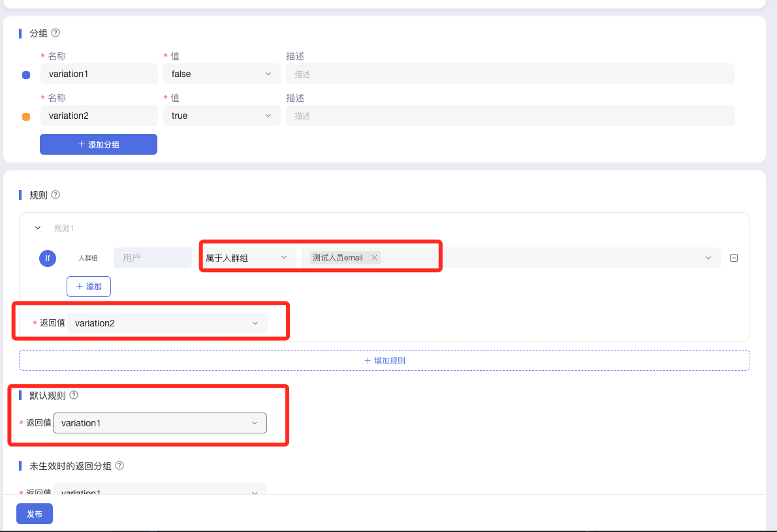
Task: Click the variation1 描述 input field
Action: click(509, 74)
